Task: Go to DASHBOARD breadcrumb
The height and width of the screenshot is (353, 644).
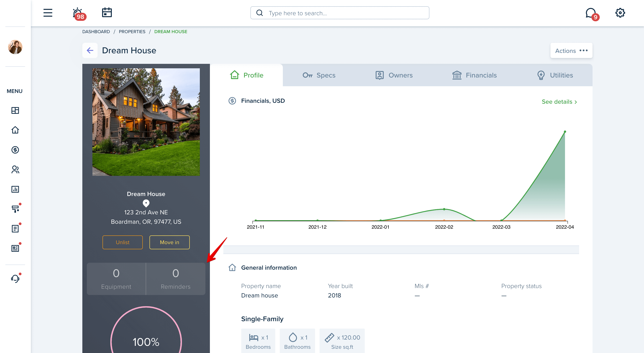Action: point(96,32)
